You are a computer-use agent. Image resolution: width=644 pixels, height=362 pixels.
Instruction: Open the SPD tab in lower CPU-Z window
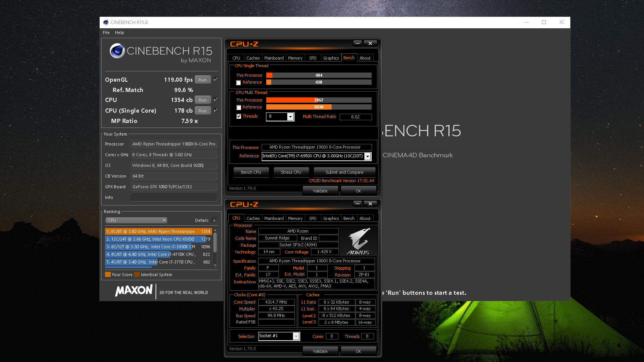click(313, 218)
